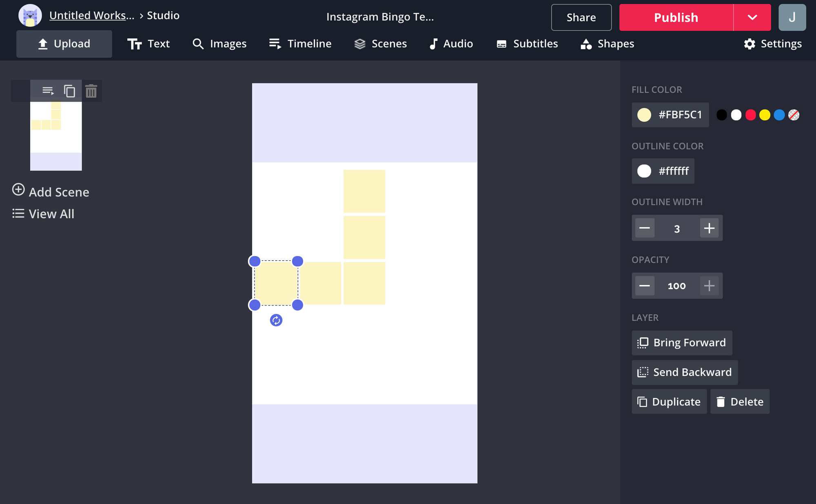Open the Subtitles menu
The width and height of the screenshot is (816, 504).
pos(527,44)
